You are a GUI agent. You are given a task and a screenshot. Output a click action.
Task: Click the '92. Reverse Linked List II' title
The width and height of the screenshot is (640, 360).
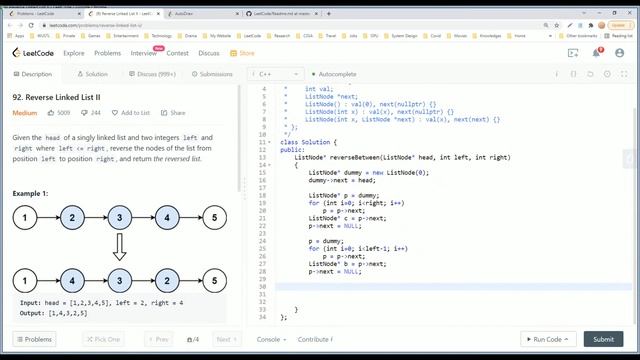56,97
